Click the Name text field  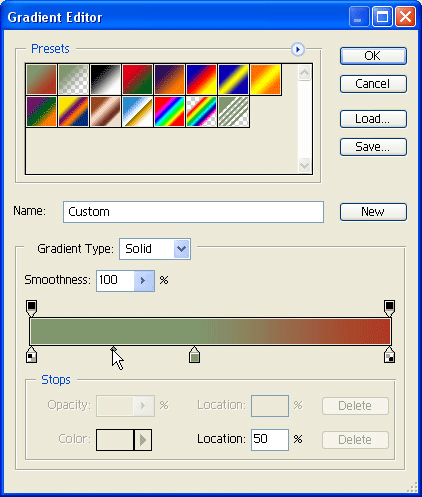point(193,212)
